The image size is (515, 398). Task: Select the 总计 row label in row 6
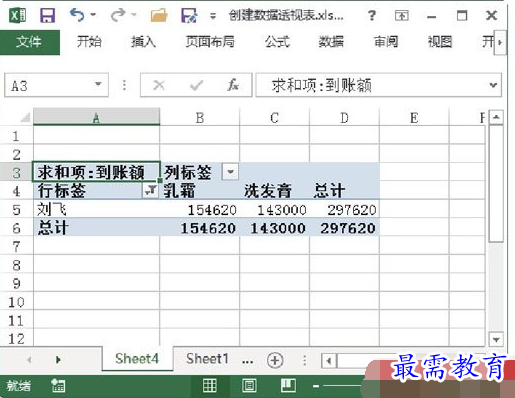tap(96, 228)
